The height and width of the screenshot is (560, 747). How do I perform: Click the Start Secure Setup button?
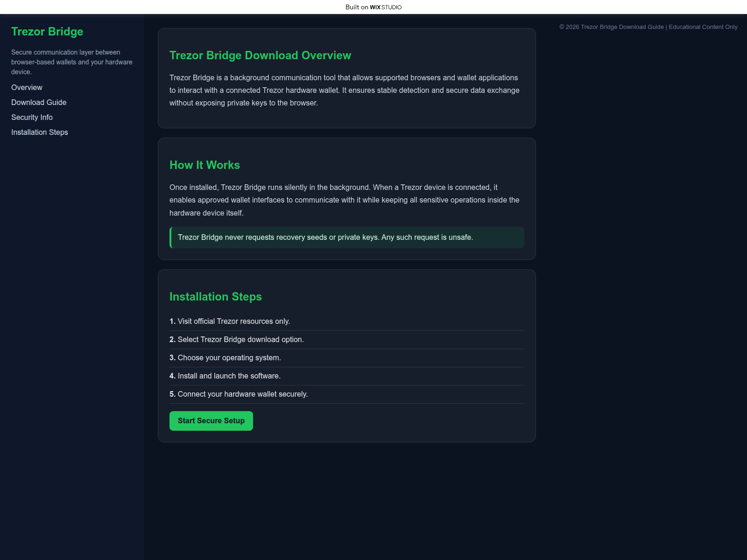(211, 421)
